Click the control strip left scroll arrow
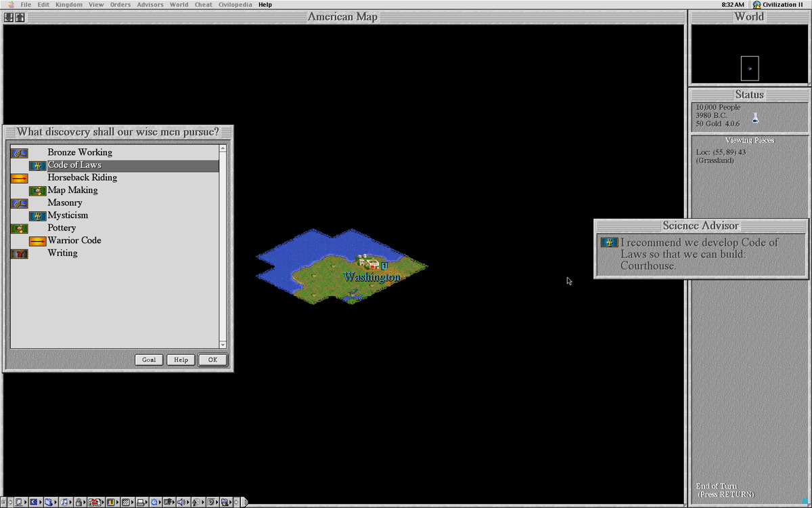Image resolution: width=812 pixels, height=508 pixels. tap(10, 502)
